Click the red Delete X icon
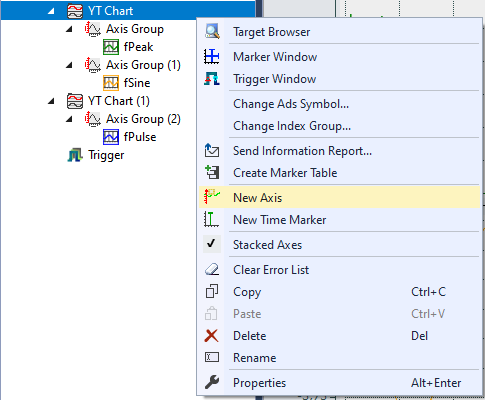Viewport: 485px width, 400px height. click(x=211, y=336)
